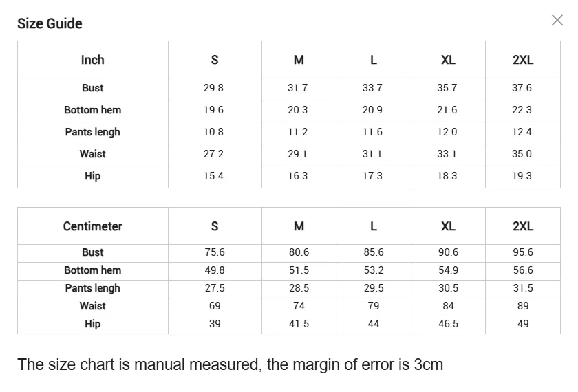Close the Size Guide dialog

[x=557, y=20]
